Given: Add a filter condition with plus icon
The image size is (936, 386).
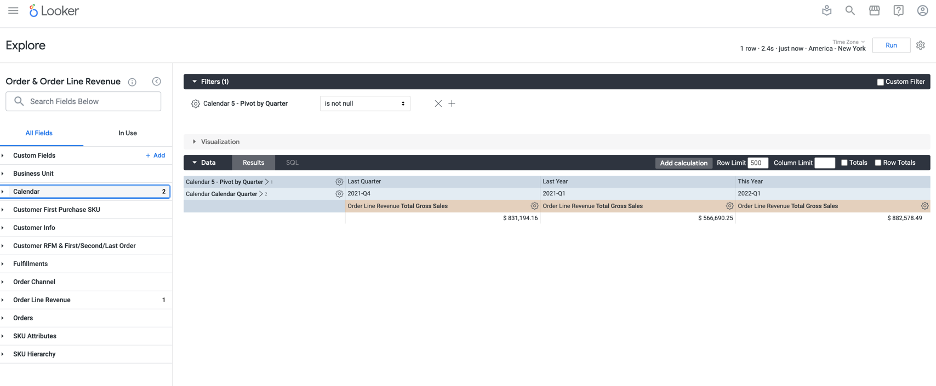Looking at the screenshot, I should click(451, 104).
